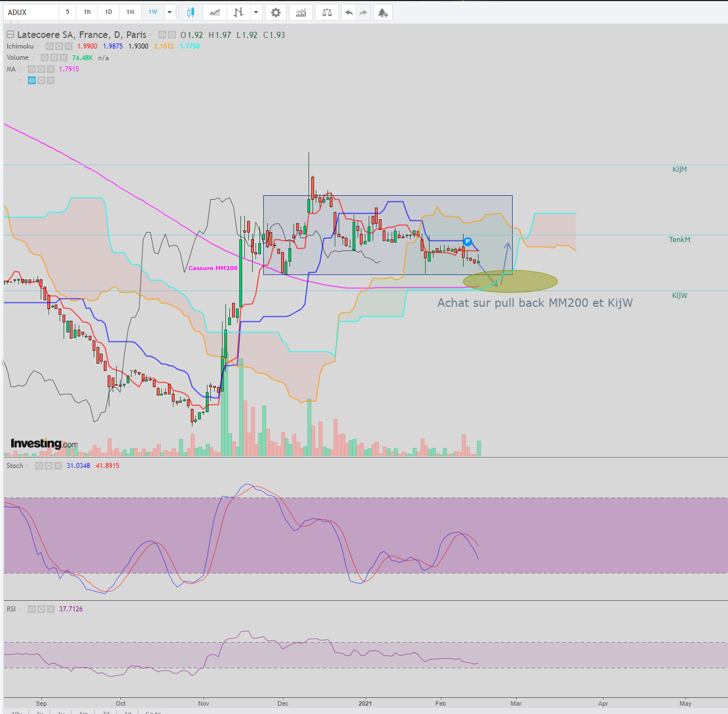
Task: Toggle the MA indicator eye icon
Action: (x=32, y=69)
